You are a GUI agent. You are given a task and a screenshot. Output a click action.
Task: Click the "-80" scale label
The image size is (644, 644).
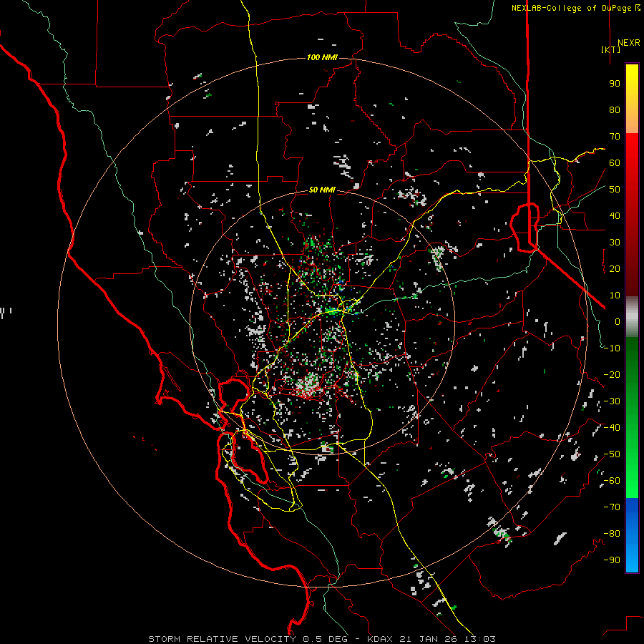pyautogui.click(x=612, y=534)
